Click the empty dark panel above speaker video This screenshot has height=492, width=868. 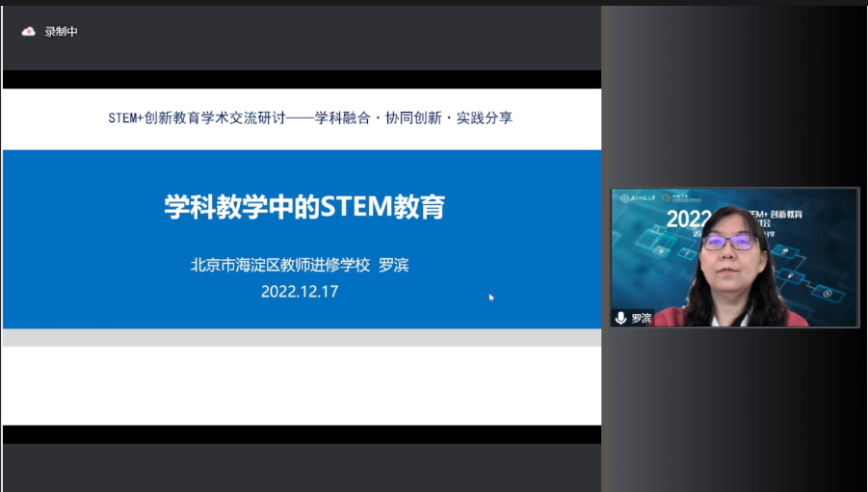[734, 96]
